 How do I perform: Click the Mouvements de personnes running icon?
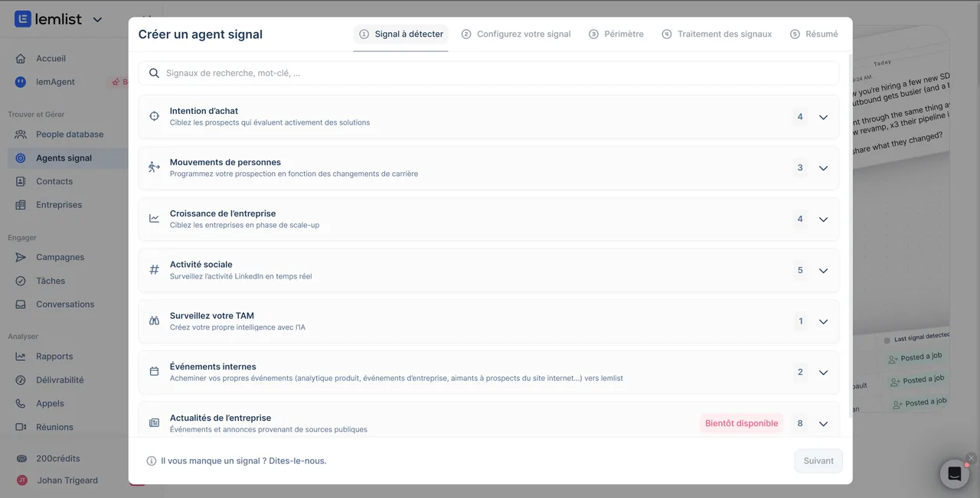point(154,168)
